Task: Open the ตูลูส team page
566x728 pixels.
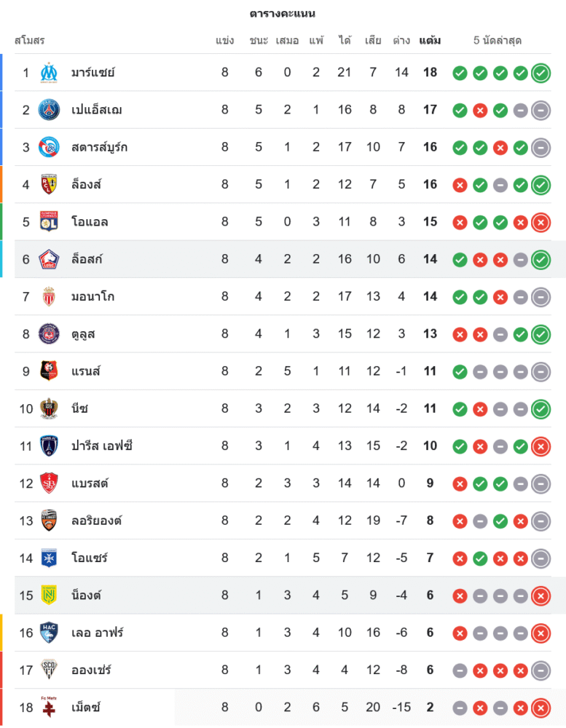Action: [x=83, y=334]
